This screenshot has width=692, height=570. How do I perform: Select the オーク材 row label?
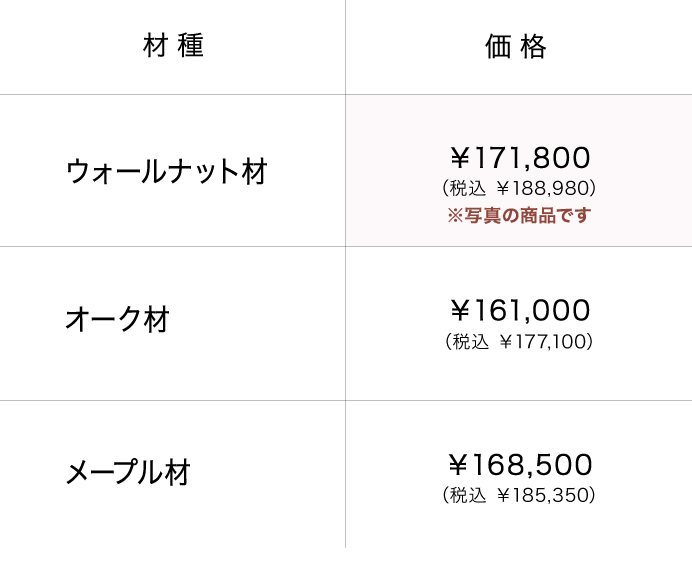(117, 320)
